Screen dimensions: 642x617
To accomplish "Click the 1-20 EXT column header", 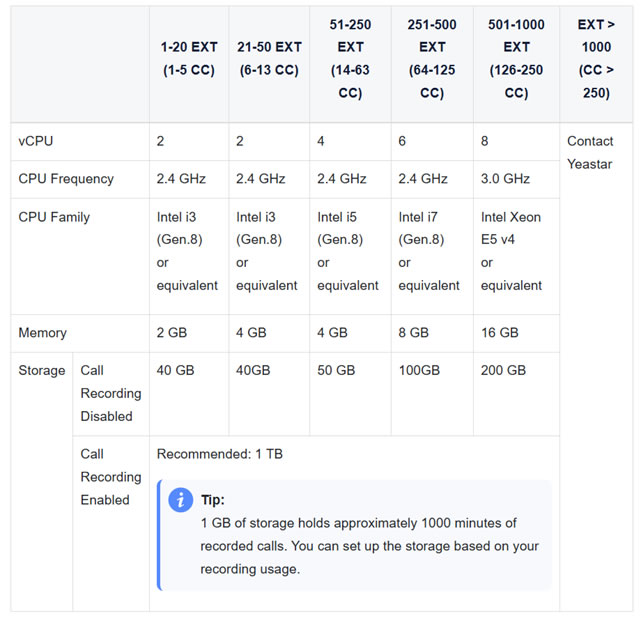I will [189, 59].
